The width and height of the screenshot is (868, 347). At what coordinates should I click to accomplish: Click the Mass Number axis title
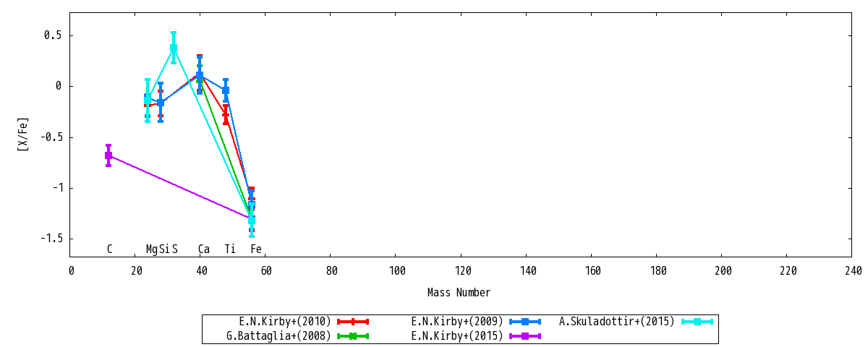459,293
